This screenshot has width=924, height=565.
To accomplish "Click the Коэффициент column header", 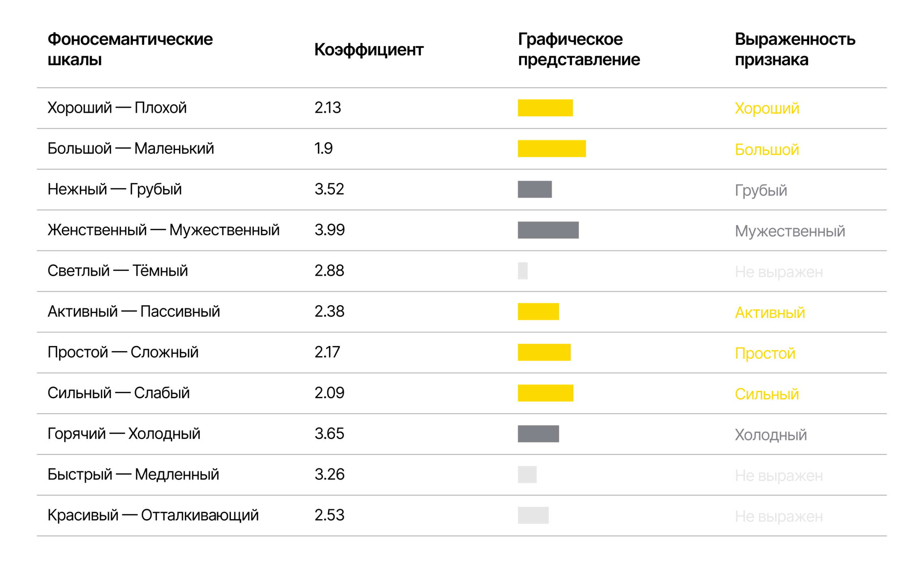I will (x=369, y=49).
